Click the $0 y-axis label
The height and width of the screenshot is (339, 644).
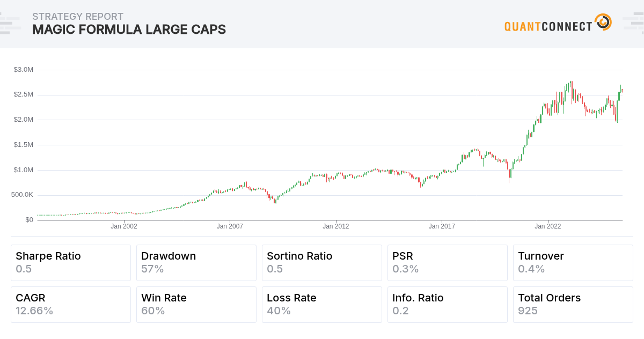pyautogui.click(x=29, y=220)
